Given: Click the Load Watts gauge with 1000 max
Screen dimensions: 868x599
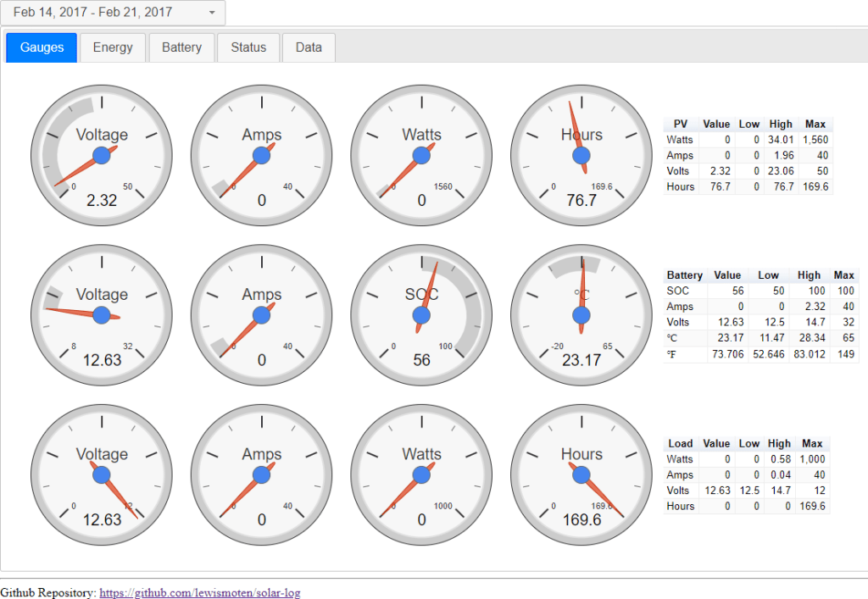Looking at the screenshot, I should [x=421, y=475].
